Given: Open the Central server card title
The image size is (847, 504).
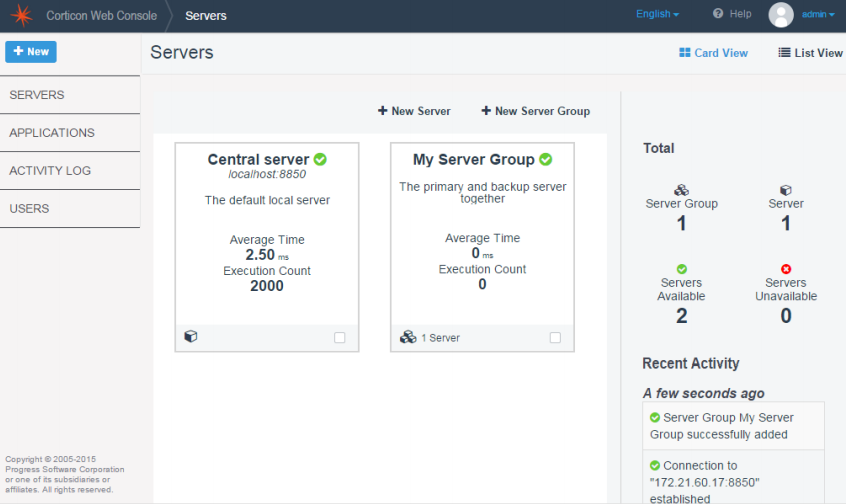Looking at the screenshot, I should point(258,159).
